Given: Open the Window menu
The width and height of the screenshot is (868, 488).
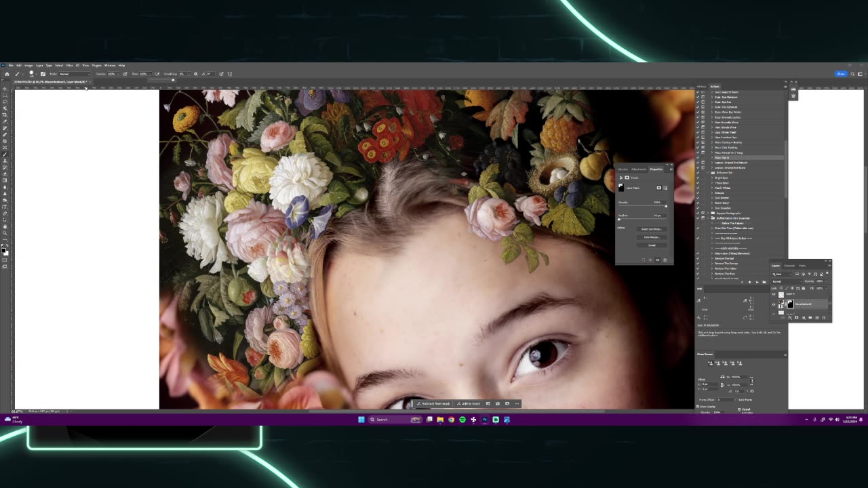Looking at the screenshot, I should pyautogui.click(x=110, y=65).
